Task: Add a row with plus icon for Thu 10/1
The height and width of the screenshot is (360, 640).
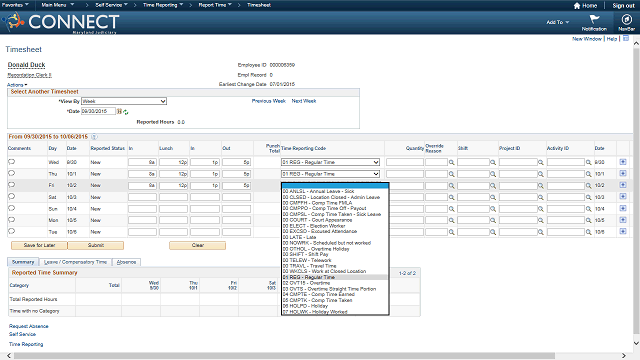Action: tap(623, 173)
